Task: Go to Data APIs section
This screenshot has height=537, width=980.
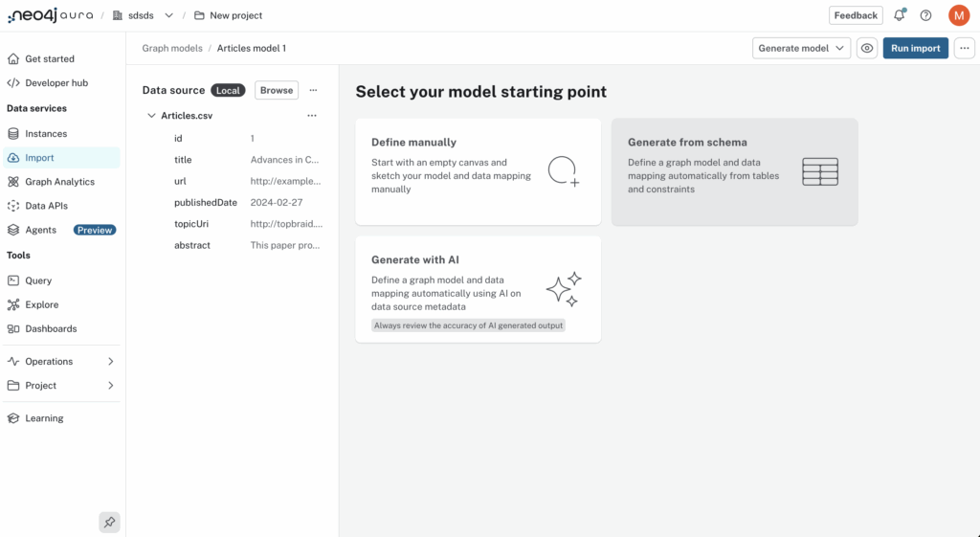Action: coord(46,206)
